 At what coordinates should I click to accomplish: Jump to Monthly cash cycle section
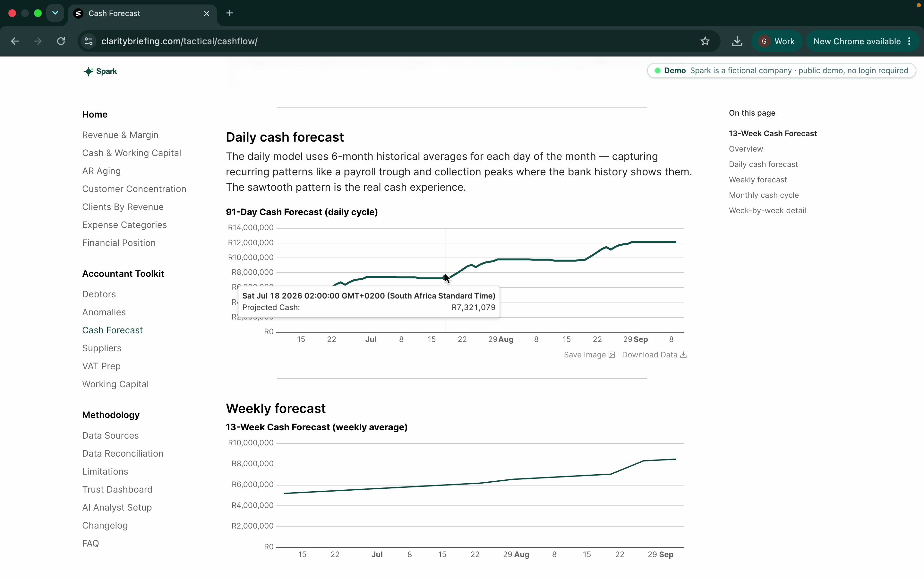(x=764, y=195)
